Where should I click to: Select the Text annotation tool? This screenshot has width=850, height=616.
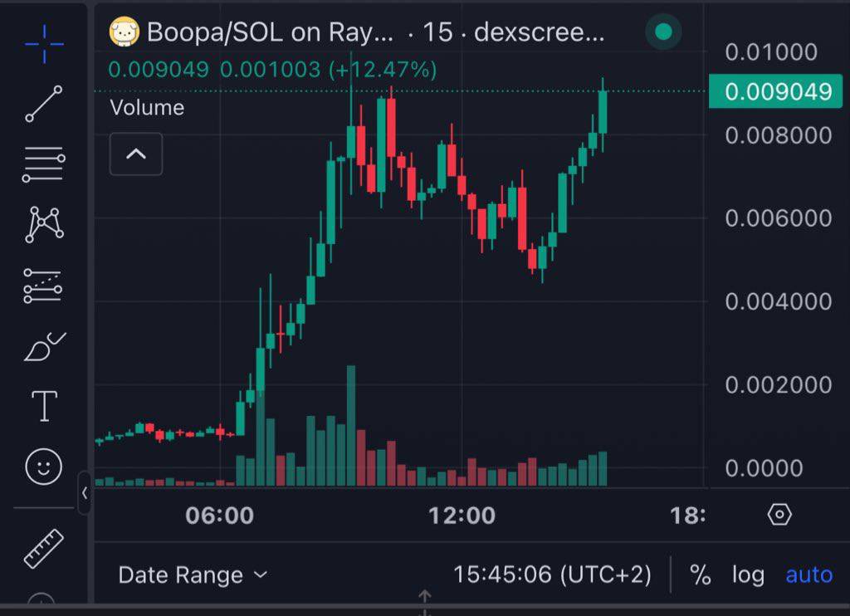(45, 406)
